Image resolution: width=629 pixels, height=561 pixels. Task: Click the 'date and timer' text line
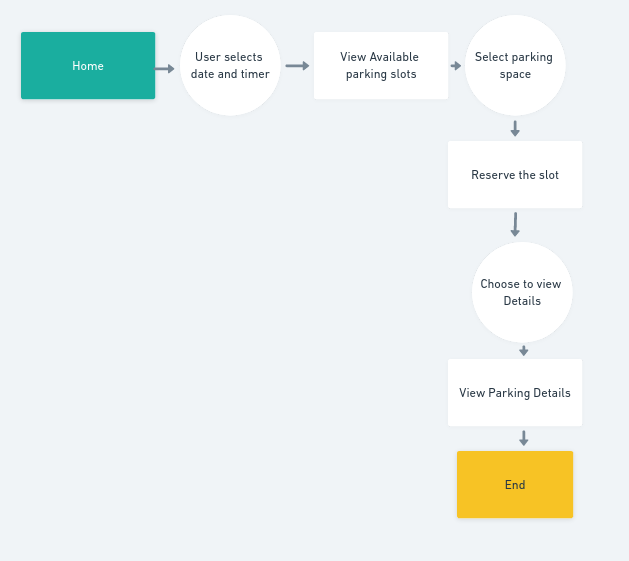click(x=230, y=74)
